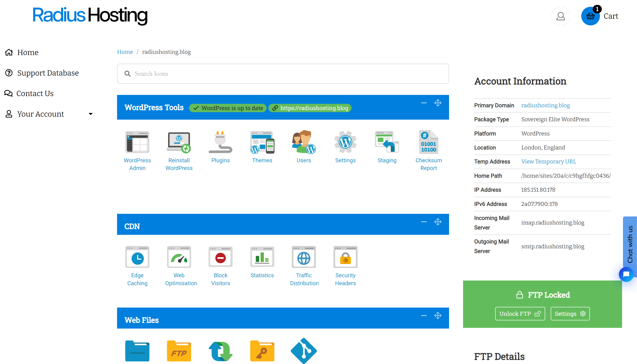This screenshot has height=364, width=637.
Task: Select imap.radiushosting.blog mail server text
Action: coord(553,222)
